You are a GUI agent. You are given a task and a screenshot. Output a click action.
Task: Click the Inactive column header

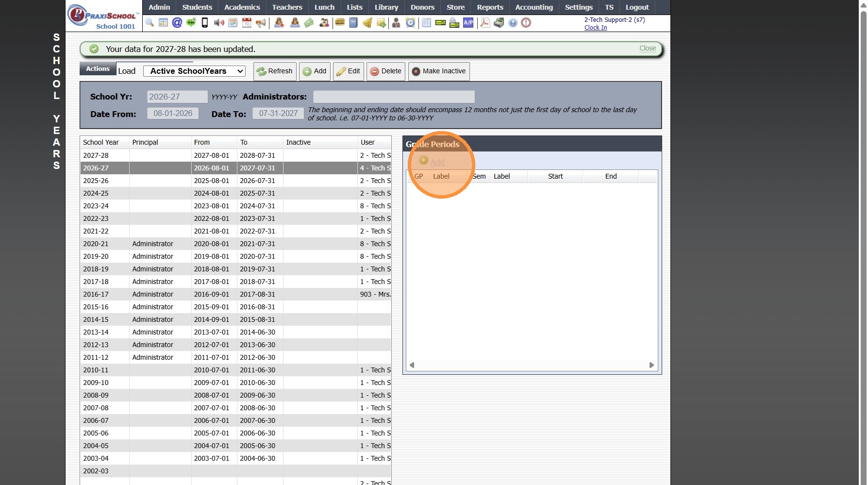click(320, 142)
